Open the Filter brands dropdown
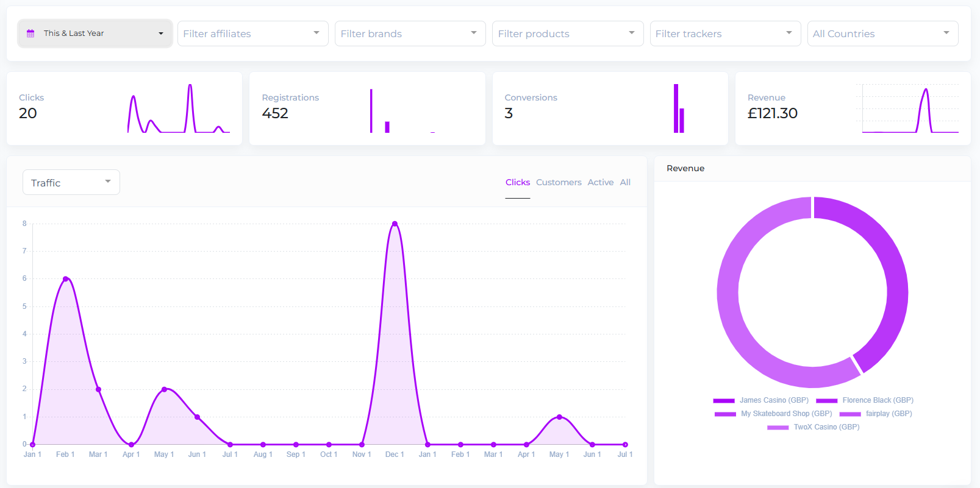 [410, 34]
